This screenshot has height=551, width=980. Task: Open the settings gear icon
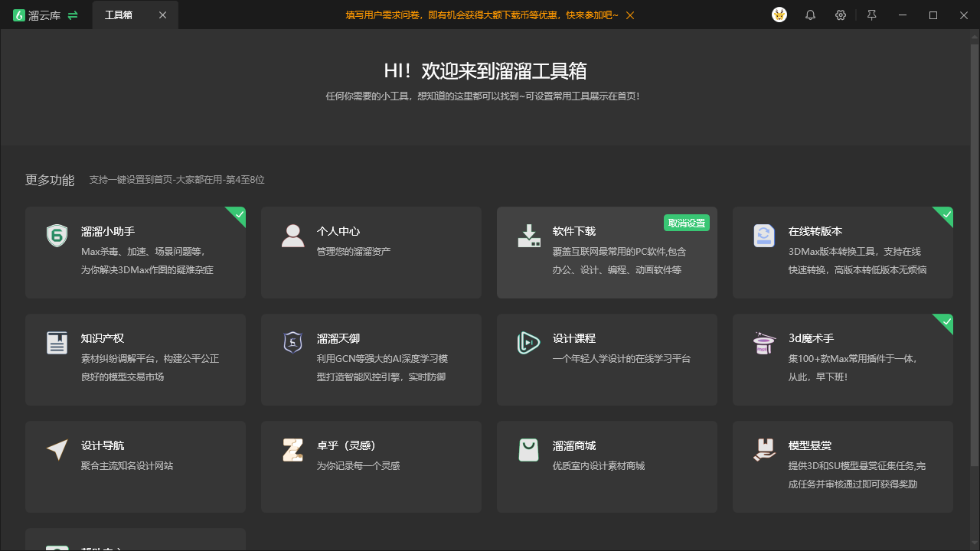[x=841, y=15]
